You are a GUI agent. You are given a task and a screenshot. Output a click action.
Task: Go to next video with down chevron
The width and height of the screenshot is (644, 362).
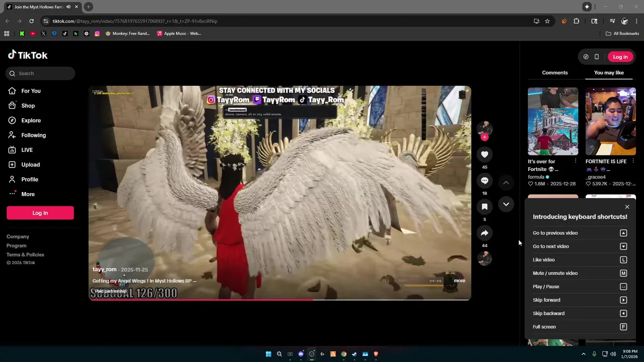[x=506, y=204]
